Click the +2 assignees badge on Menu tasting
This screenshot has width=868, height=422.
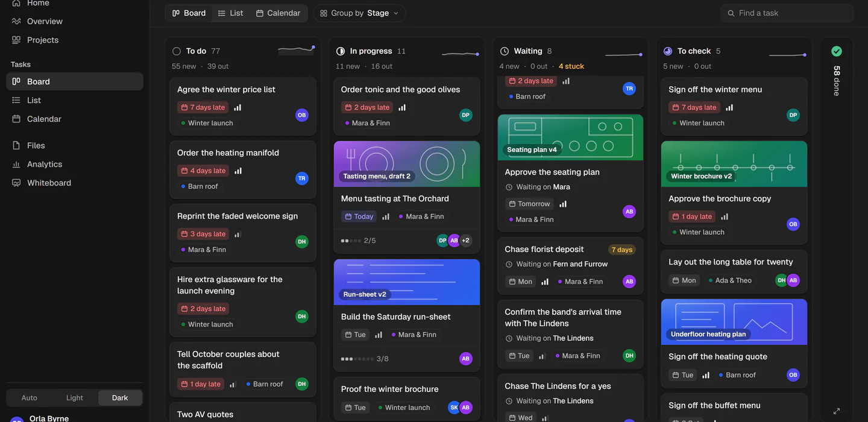(x=465, y=241)
